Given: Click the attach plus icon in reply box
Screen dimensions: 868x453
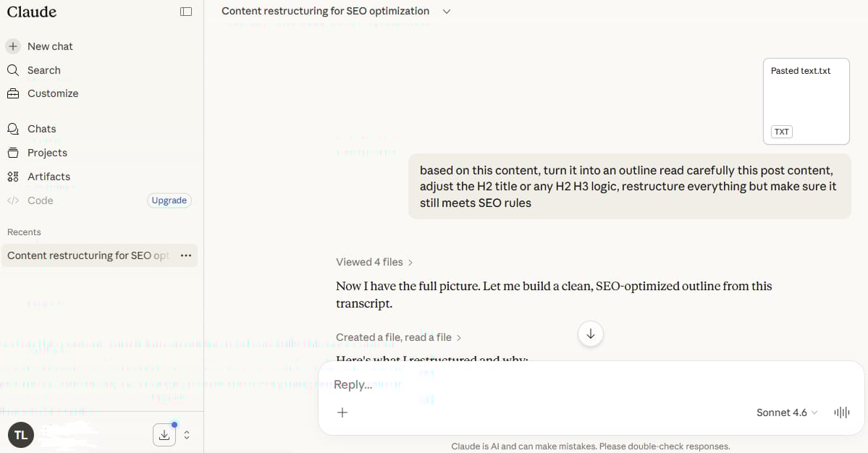Looking at the screenshot, I should (342, 412).
